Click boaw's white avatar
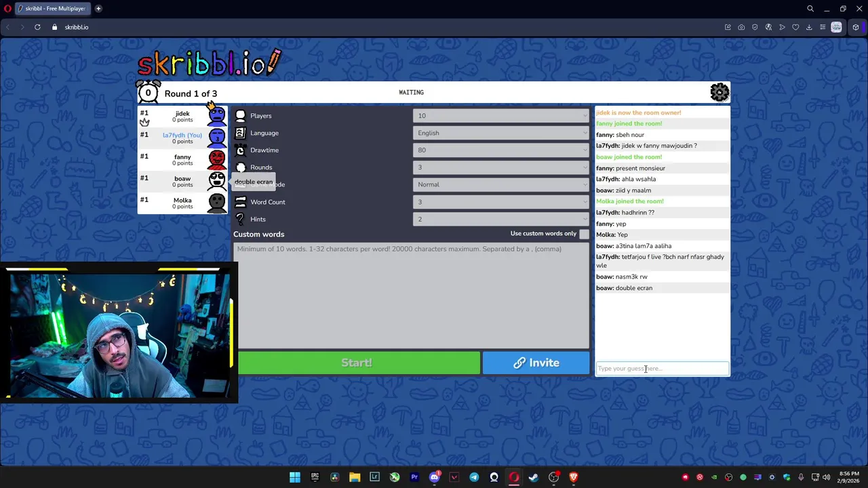 click(216, 181)
